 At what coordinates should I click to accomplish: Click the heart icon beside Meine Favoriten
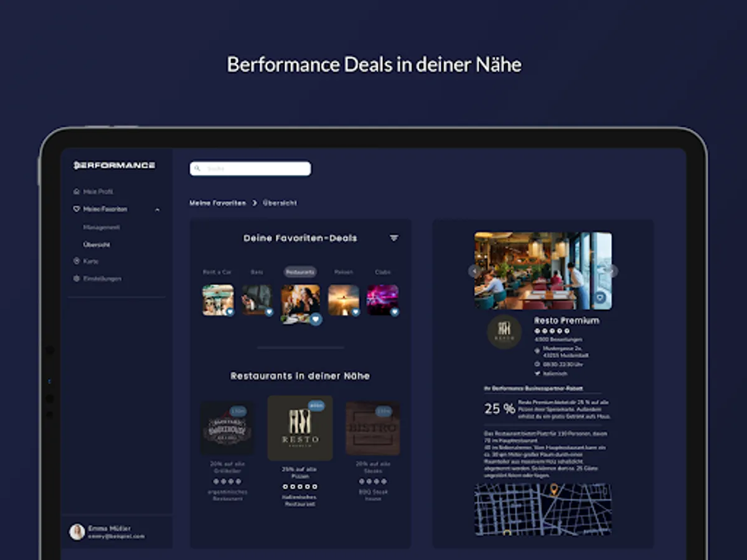coord(77,209)
